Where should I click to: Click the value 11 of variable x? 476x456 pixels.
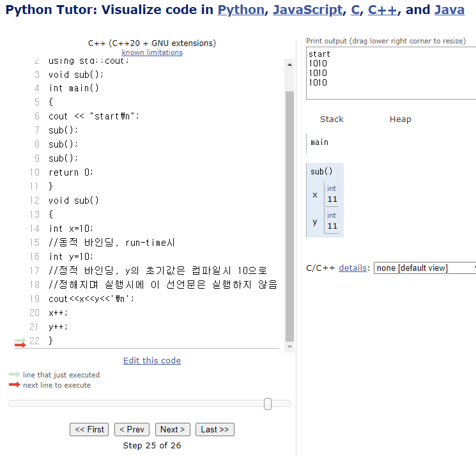tap(332, 199)
